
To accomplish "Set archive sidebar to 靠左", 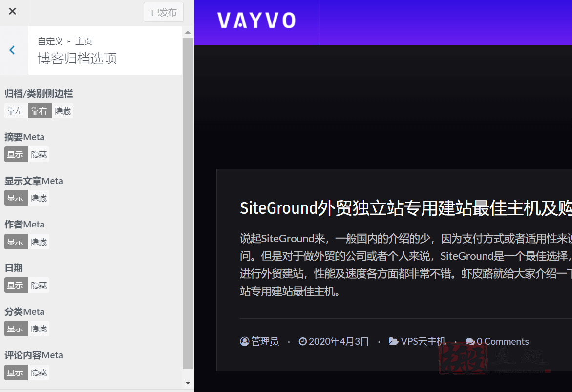I will click(15, 111).
